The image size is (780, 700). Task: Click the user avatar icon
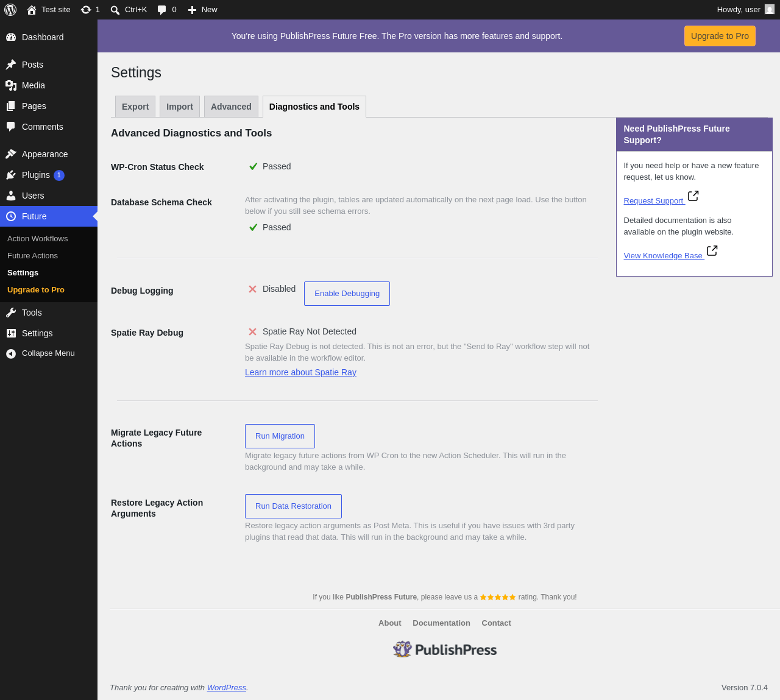pos(770,10)
